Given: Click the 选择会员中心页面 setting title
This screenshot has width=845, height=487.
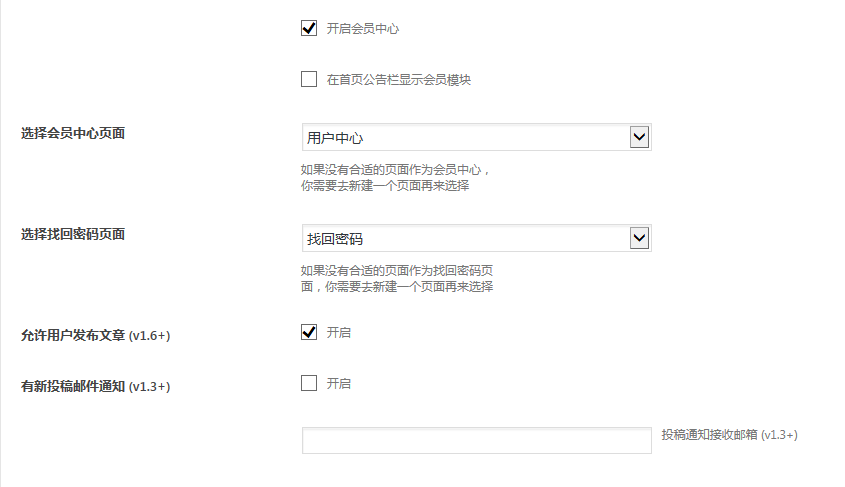Looking at the screenshot, I should click(x=73, y=133).
